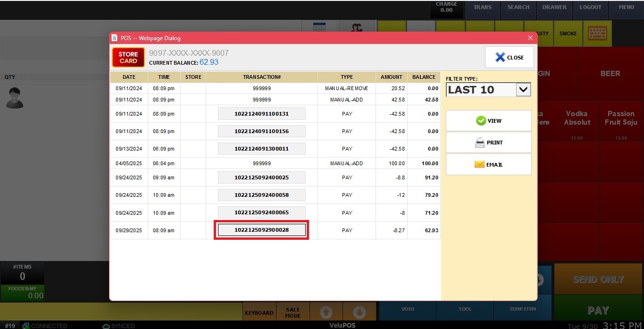The width and height of the screenshot is (644, 329).
Task: Close the store card dialog with Close button
Action: coord(509,58)
